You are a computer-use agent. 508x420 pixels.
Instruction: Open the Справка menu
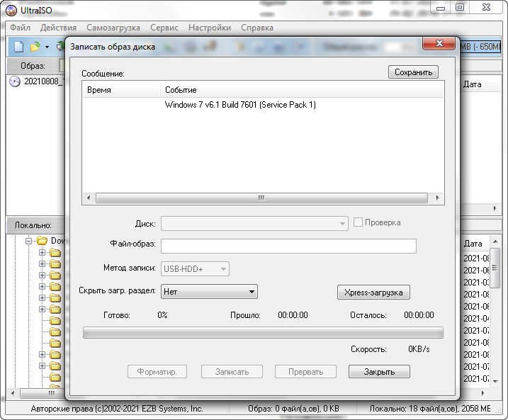[x=257, y=28]
